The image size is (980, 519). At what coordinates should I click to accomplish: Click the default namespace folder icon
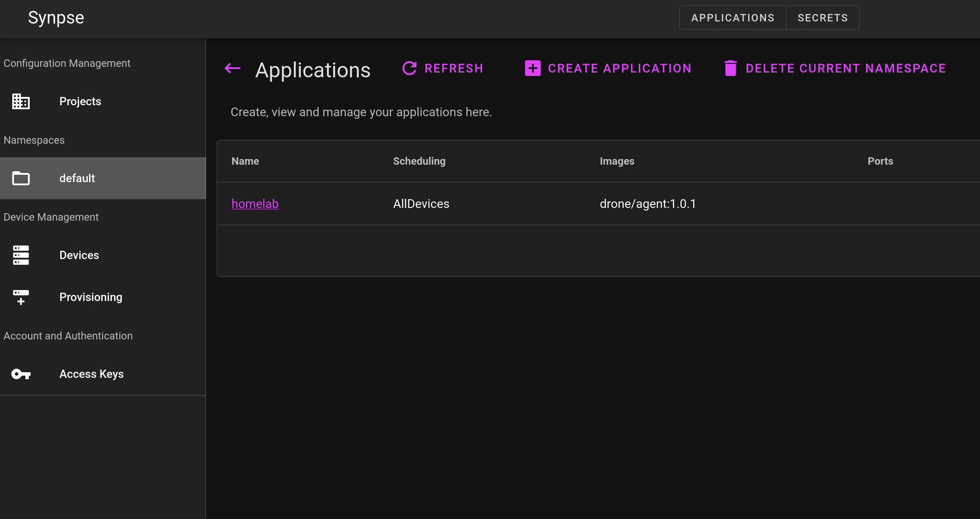coord(21,178)
